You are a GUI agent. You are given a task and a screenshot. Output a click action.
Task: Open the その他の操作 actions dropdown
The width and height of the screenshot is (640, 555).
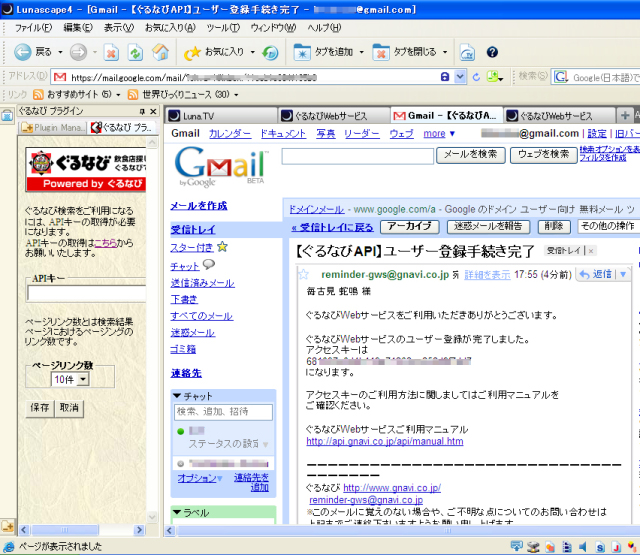(609, 226)
